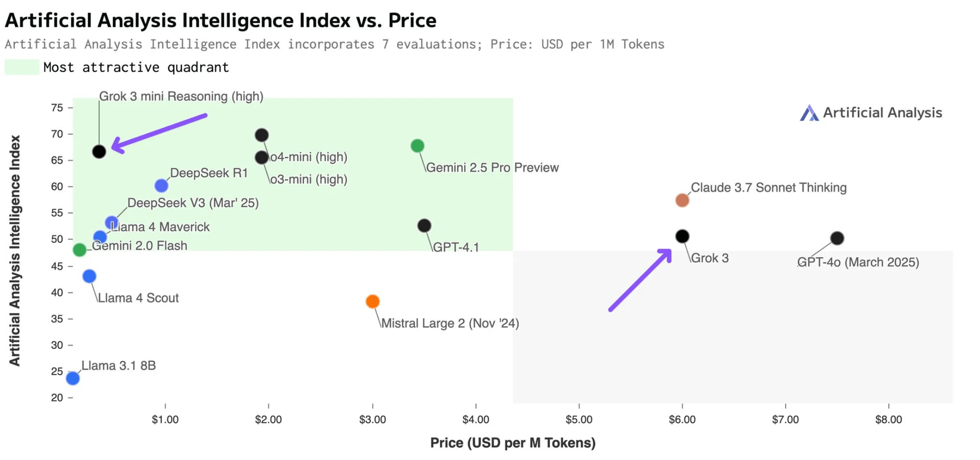The height and width of the screenshot is (460, 980).
Task: Click the Claude 3.7 Sonnet Thinking dot
Action: pyautogui.click(x=682, y=200)
